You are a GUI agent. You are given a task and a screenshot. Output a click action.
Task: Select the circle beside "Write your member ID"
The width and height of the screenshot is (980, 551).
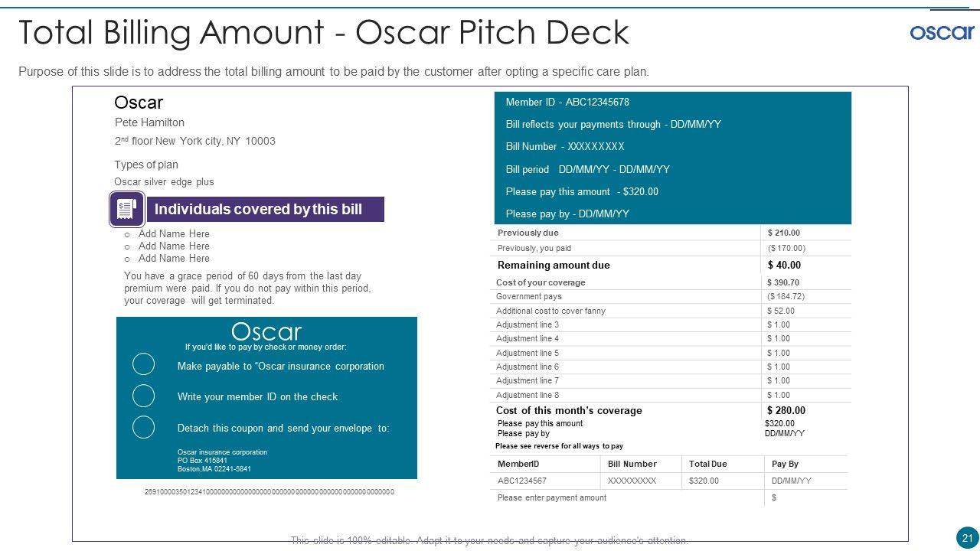click(144, 396)
